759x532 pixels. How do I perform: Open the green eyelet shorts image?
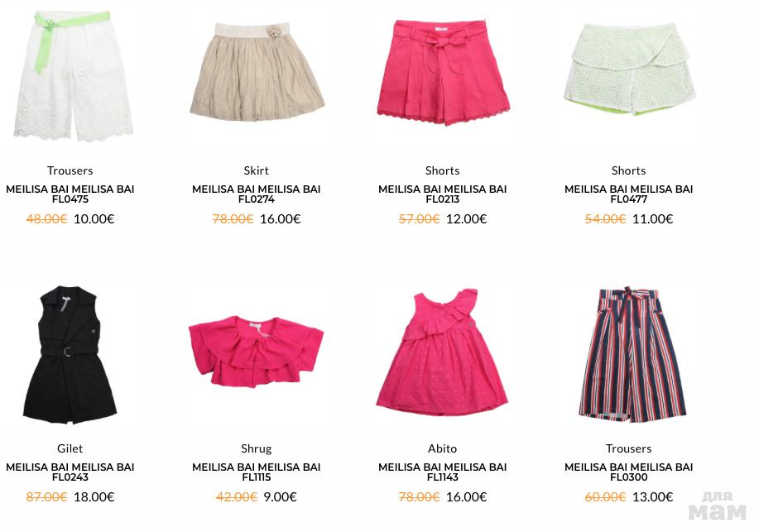(629, 69)
